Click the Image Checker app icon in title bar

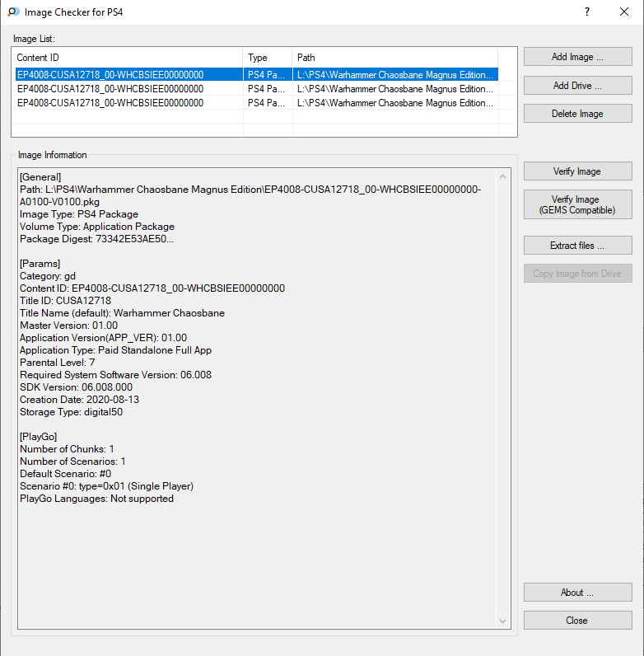(x=13, y=12)
